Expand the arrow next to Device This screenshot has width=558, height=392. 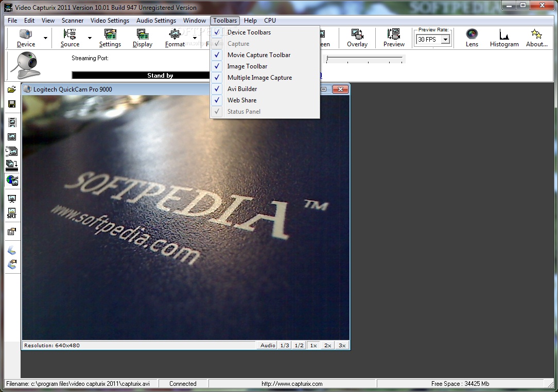(x=45, y=38)
